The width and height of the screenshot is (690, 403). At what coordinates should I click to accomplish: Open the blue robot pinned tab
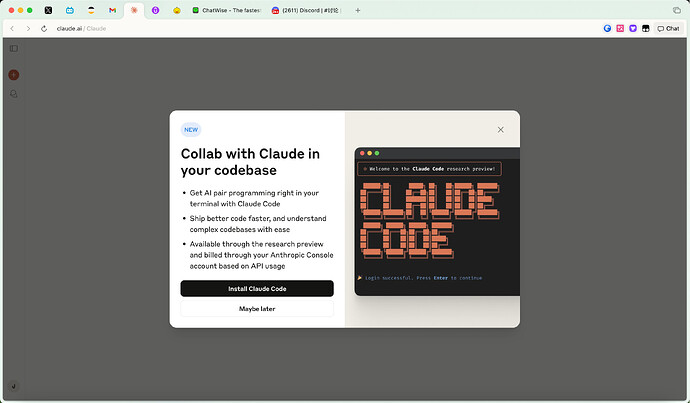click(x=70, y=10)
